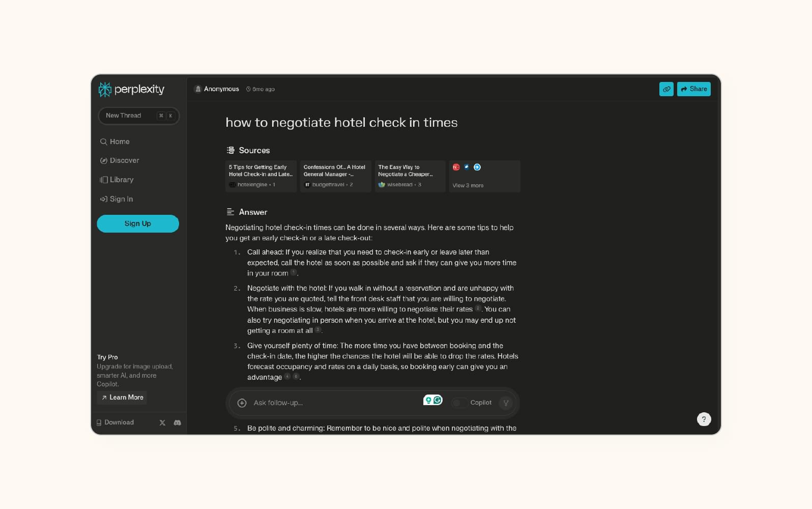Open the Discord icon link

point(177,422)
